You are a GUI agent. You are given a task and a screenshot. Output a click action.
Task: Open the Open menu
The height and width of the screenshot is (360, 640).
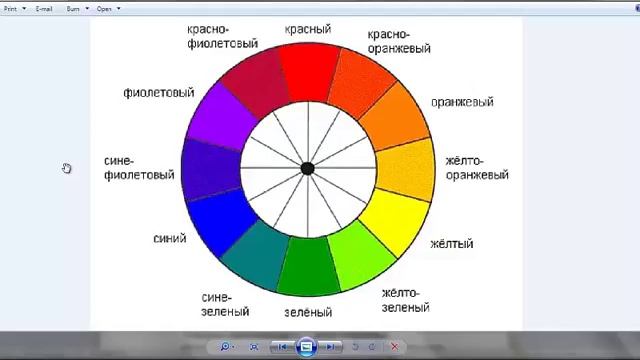104,9
